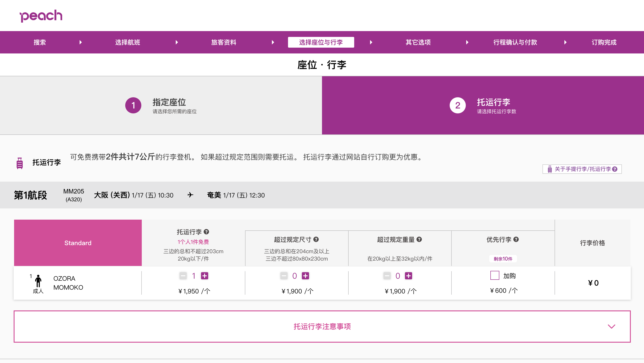Open help icon beside 超过规定尺寸
Image resolution: width=644 pixels, height=363 pixels.
pos(316,239)
